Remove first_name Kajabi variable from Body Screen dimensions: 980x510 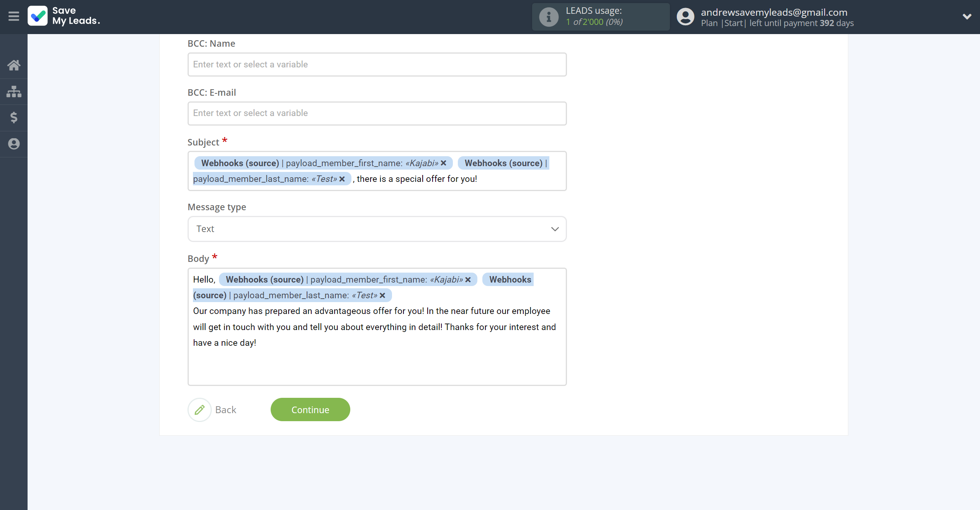tap(468, 280)
